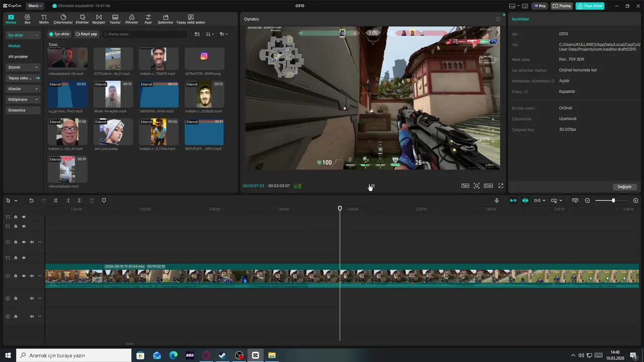Click the microphone voiceover record icon
Screen dimensions: 644x362
tap(497, 201)
